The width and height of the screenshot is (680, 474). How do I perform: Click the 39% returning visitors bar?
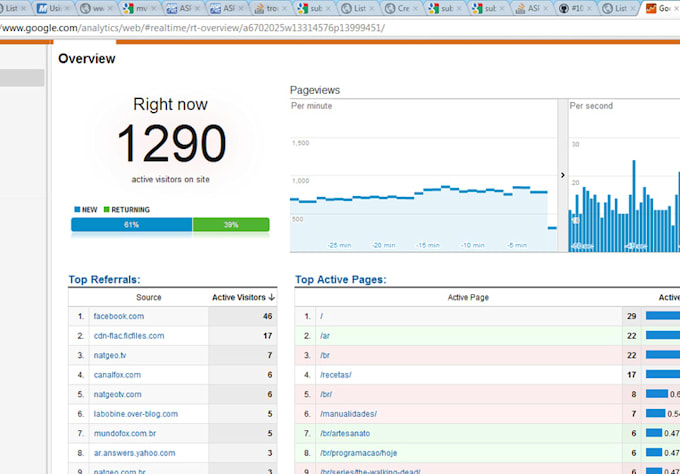coord(231,225)
